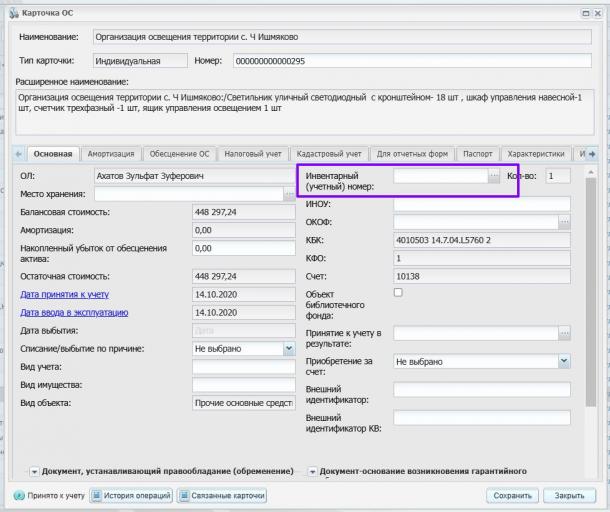Viewport: 610px width, 512px height.
Task: Click the vertical scrollbar thumb
Action: click(591, 292)
